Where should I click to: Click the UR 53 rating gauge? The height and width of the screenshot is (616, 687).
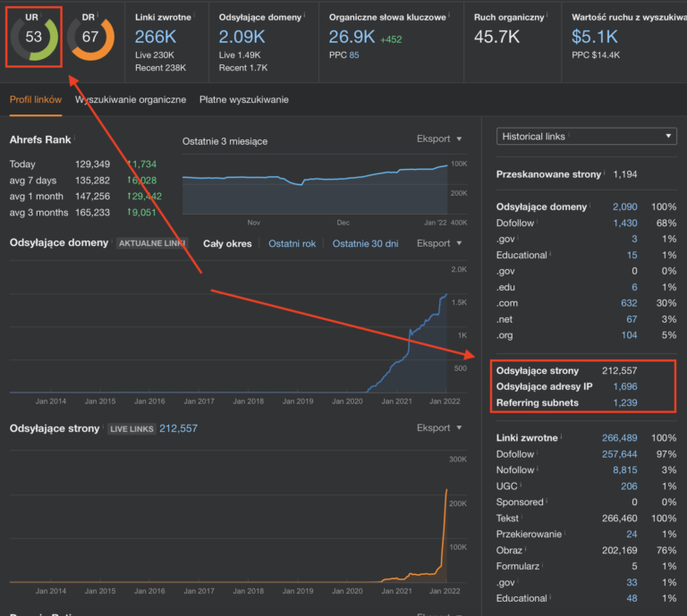(34, 38)
